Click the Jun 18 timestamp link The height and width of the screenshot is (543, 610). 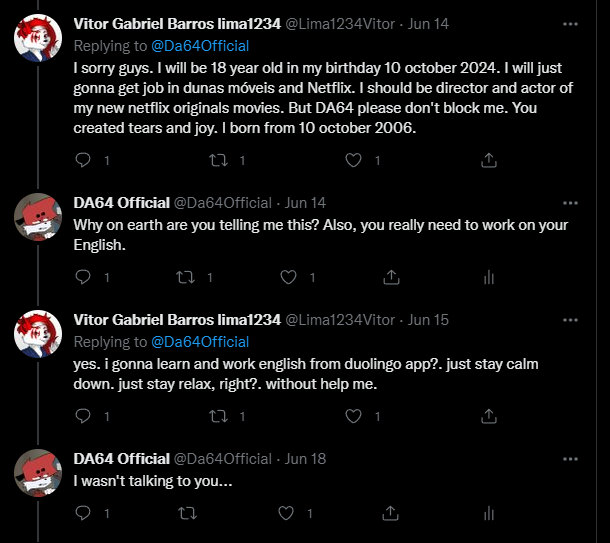click(306, 458)
